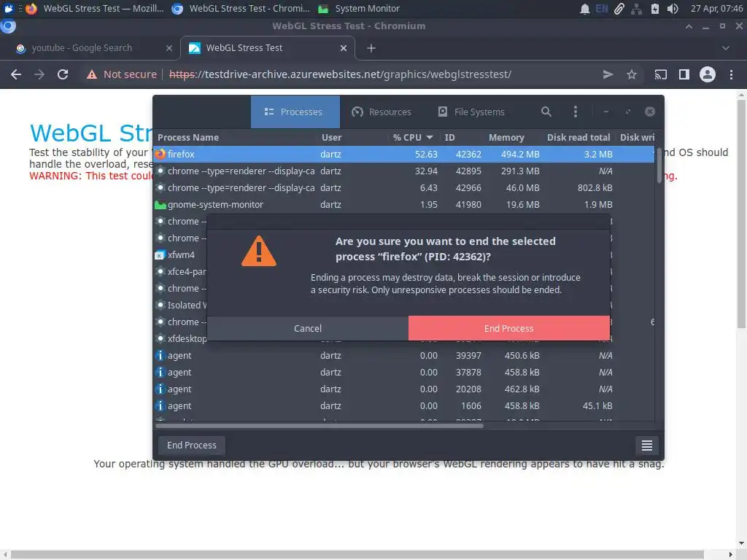747x560 pixels.
Task: Sort processes by ID column
Action: pos(461,138)
